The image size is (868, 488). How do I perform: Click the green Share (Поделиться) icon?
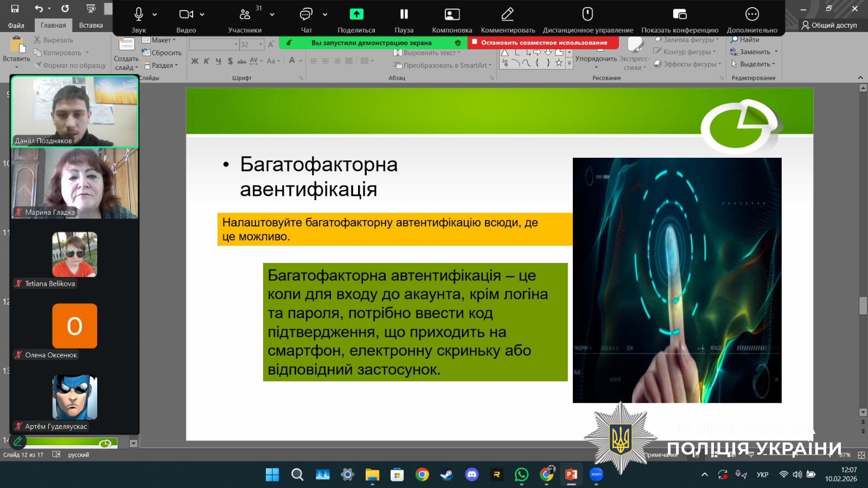point(356,15)
